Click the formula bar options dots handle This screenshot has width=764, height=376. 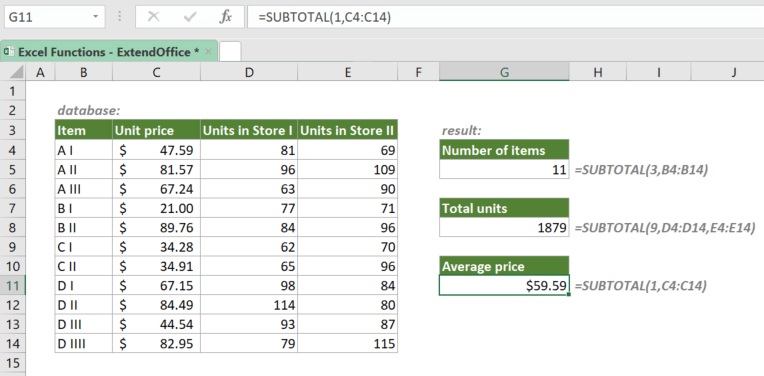coord(119,17)
